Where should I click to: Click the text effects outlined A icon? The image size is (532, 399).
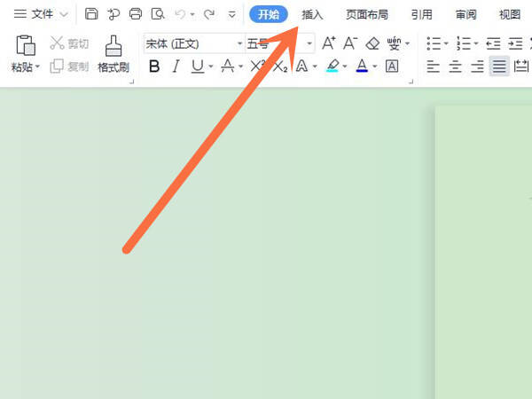[301, 66]
